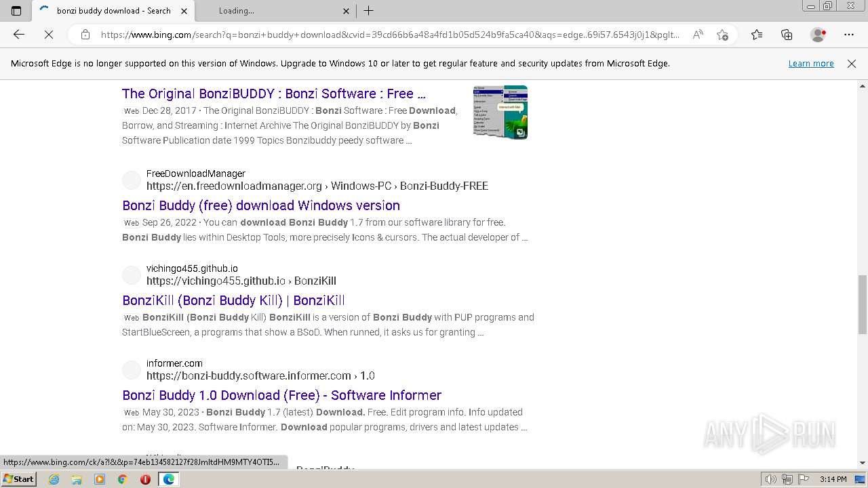Click in the address bar URL field
Viewport: 868px width, 488px height.
[390, 35]
